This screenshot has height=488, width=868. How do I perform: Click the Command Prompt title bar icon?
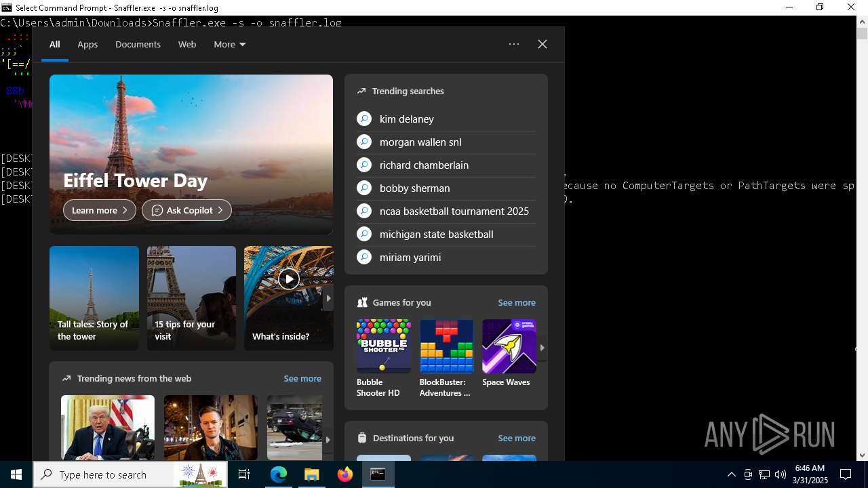(x=7, y=7)
